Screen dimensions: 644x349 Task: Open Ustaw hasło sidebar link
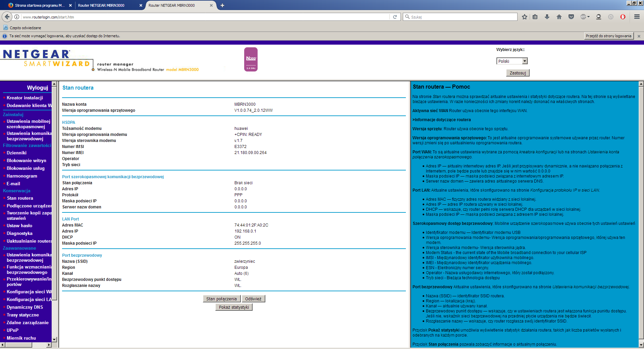click(19, 226)
